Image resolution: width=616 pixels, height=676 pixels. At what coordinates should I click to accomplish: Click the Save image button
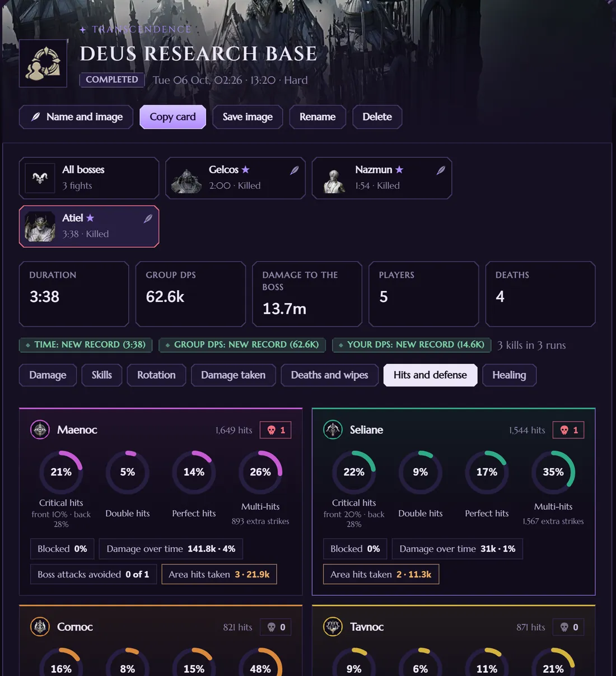point(248,117)
